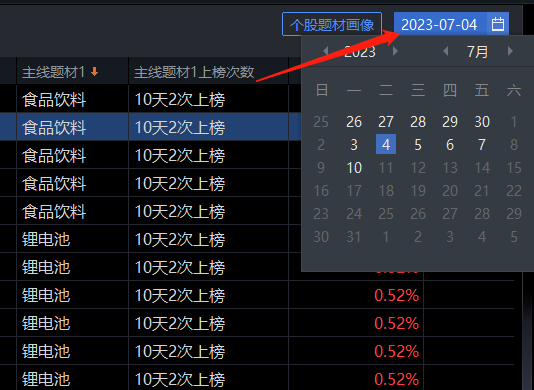The width and height of the screenshot is (534, 390).
Task: Select July 10 in the calendar
Action: click(354, 168)
